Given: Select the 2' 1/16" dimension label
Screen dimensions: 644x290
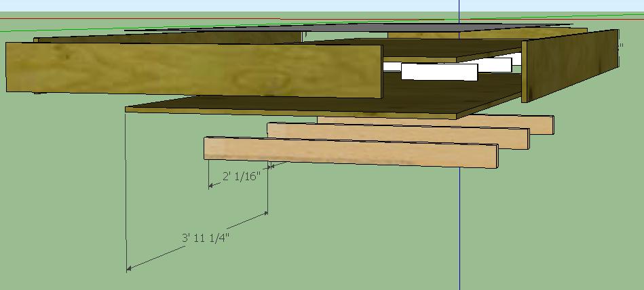Looking at the screenshot, I should (242, 176).
